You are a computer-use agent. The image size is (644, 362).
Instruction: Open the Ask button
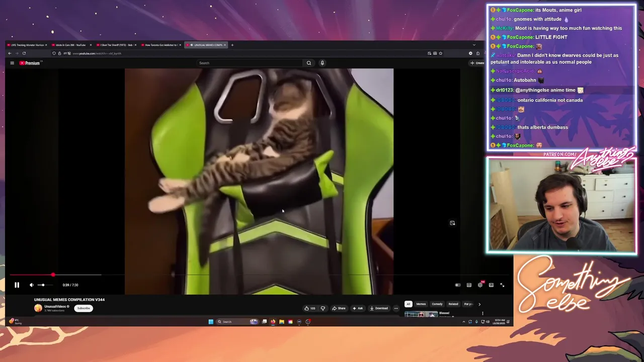pyautogui.click(x=358, y=308)
